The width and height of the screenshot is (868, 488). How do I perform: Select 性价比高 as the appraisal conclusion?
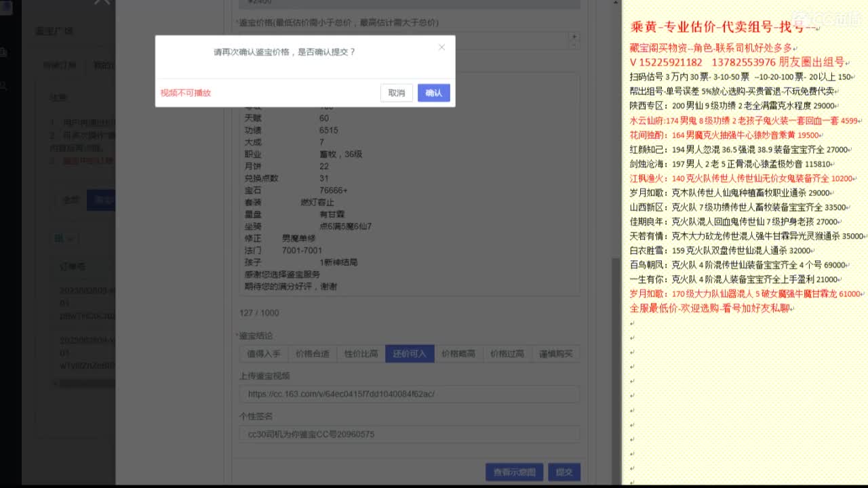361,354
